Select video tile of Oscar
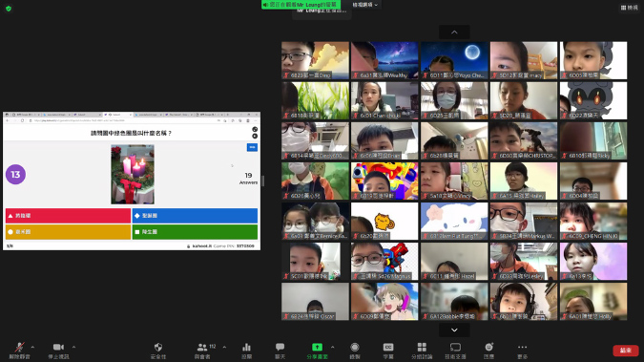This screenshot has width=644, height=362. click(316, 302)
